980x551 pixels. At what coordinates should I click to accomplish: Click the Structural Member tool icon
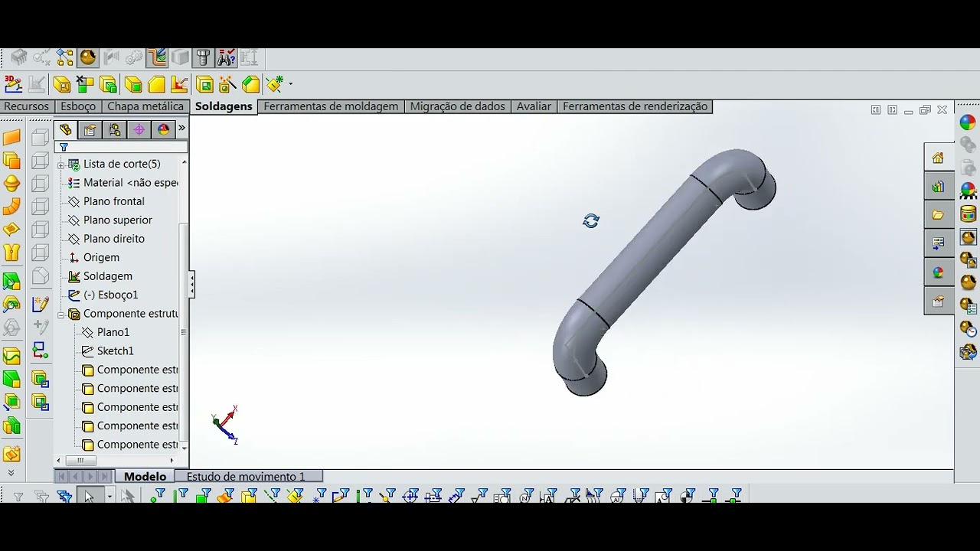pos(62,84)
